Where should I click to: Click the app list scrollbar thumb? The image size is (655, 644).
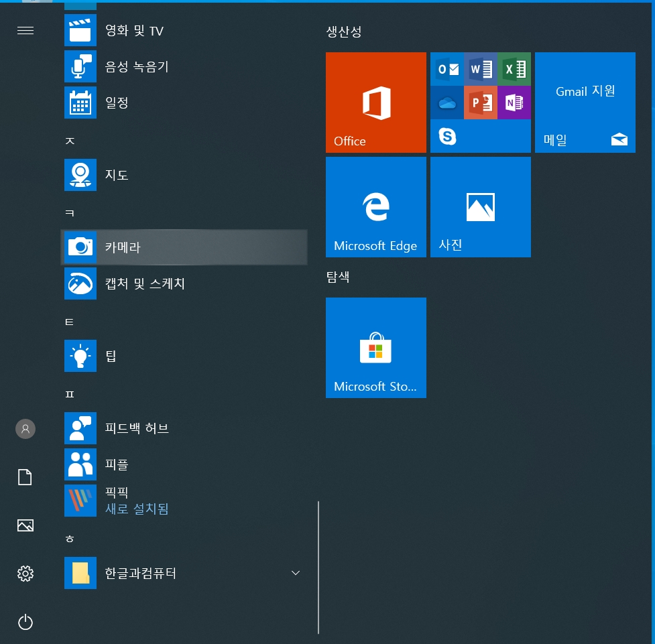318,568
